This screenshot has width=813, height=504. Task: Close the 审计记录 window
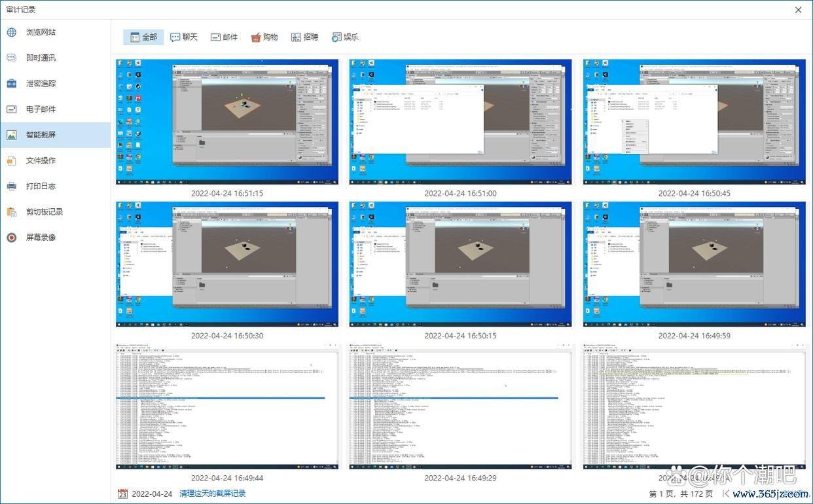799,10
